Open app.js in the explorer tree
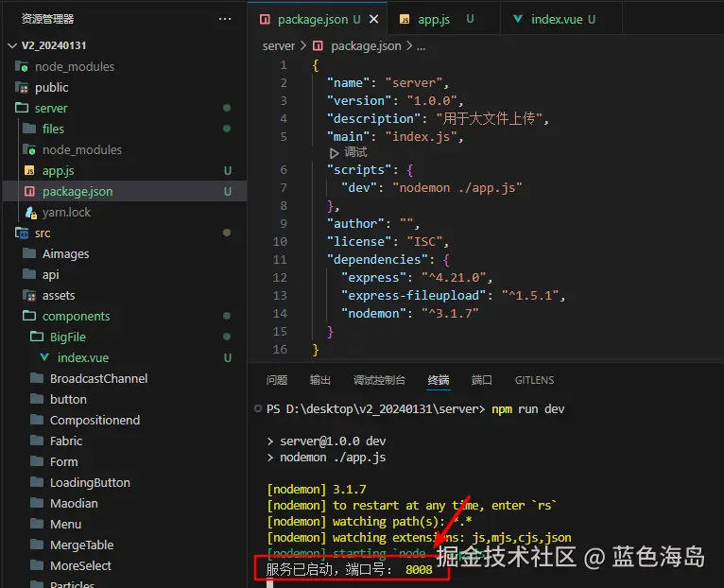Screen dimensions: 724x588 [58, 170]
